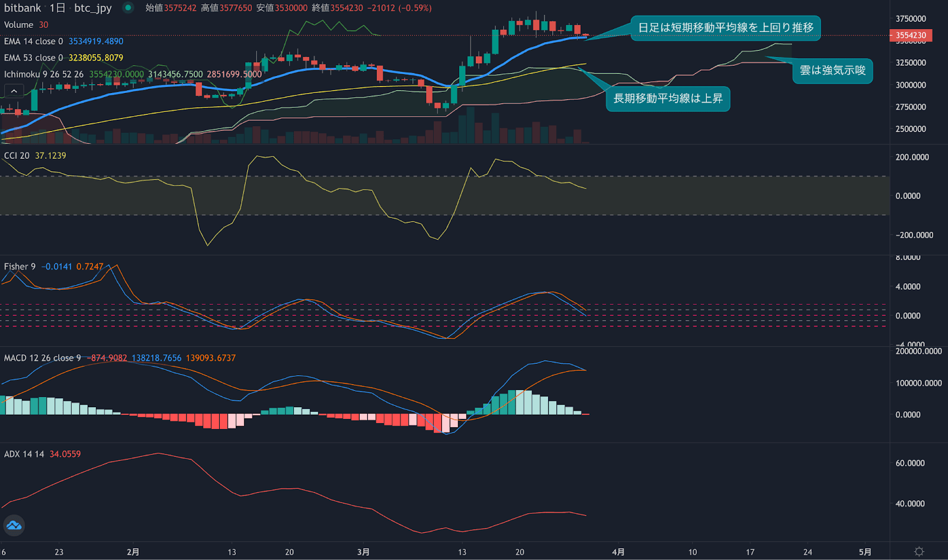The height and width of the screenshot is (560, 948).
Task: Click the 3月 marker on the timeline
Action: [x=363, y=551]
